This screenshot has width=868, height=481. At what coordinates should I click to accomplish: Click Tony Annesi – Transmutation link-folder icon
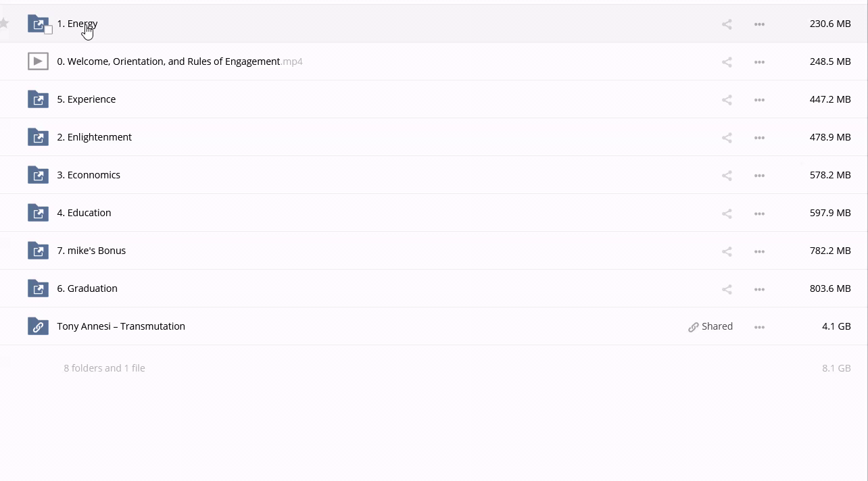pyautogui.click(x=38, y=326)
